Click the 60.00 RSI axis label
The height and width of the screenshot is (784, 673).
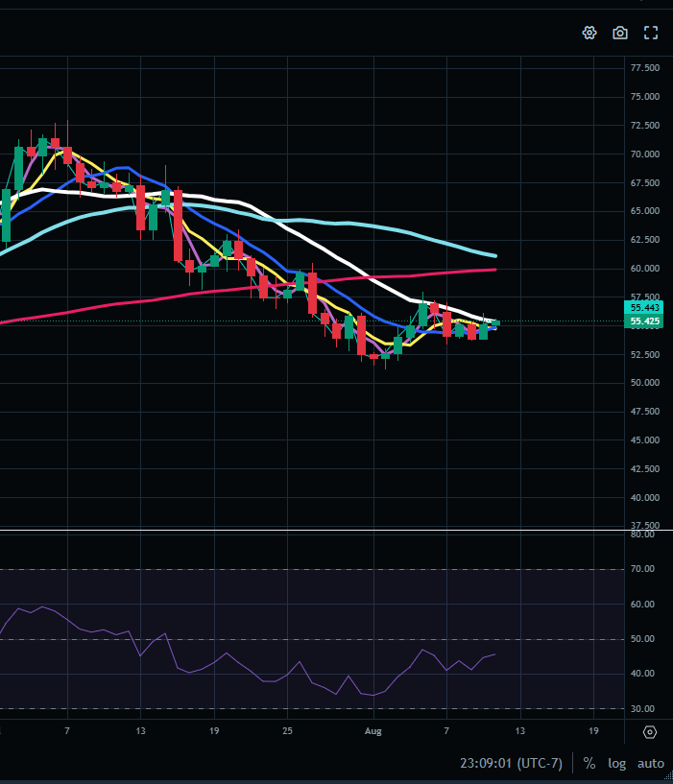pyautogui.click(x=642, y=605)
